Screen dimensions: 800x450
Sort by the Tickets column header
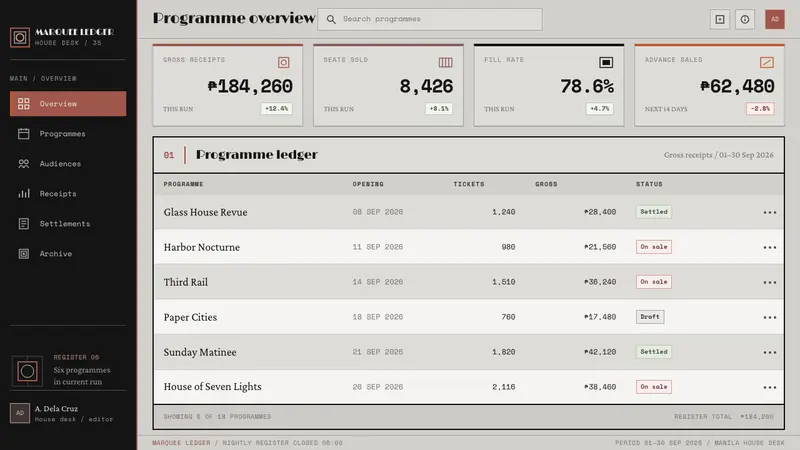pos(469,184)
